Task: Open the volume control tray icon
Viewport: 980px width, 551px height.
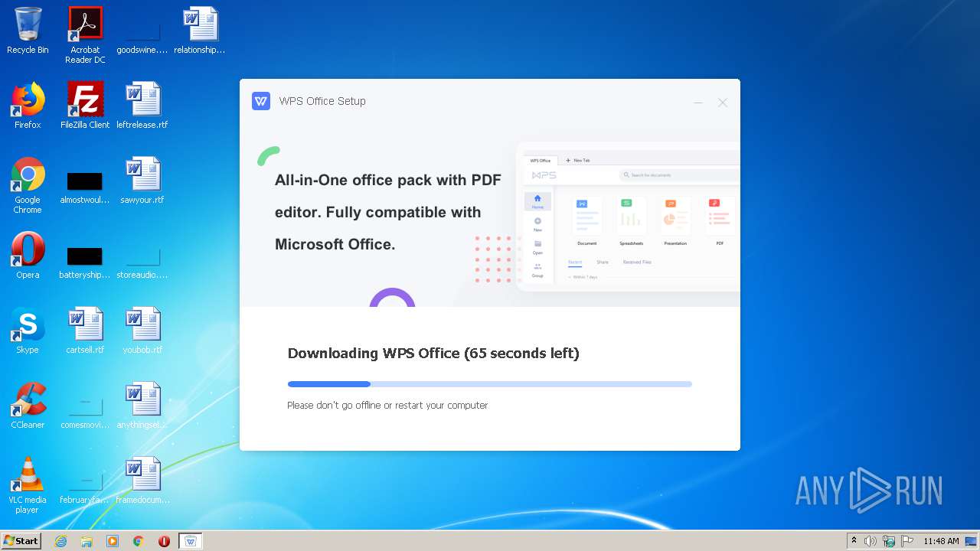Action: pos(871,541)
